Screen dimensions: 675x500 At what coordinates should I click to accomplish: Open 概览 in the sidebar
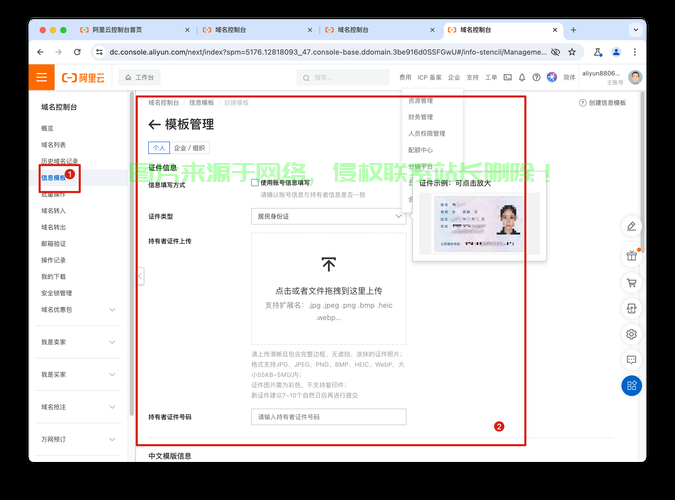pyautogui.click(x=47, y=128)
